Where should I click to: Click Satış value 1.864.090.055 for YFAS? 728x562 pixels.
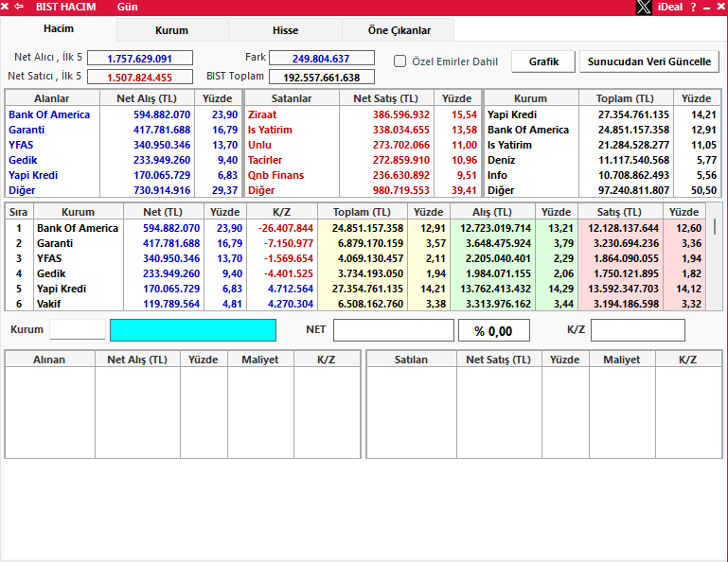(626, 258)
